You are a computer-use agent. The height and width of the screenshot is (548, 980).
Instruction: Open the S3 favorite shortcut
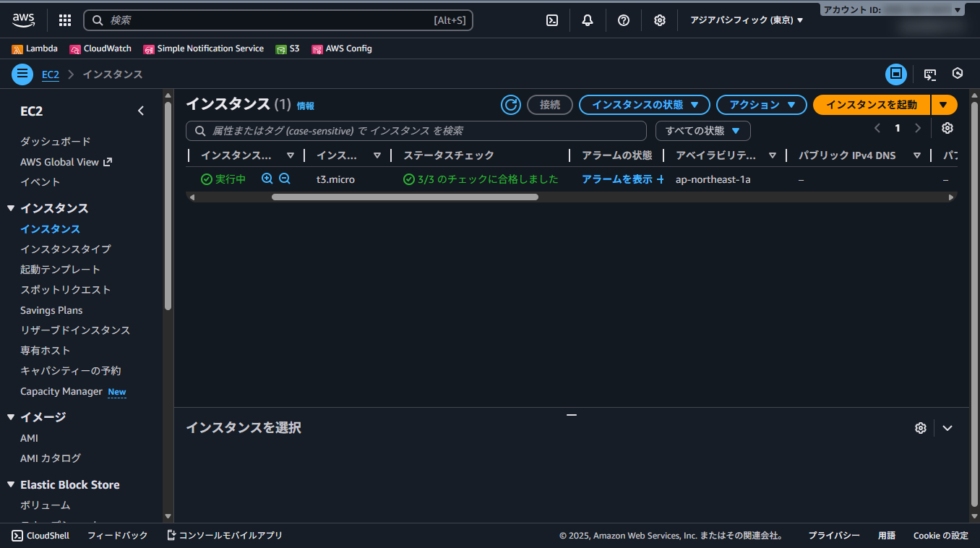click(x=288, y=48)
